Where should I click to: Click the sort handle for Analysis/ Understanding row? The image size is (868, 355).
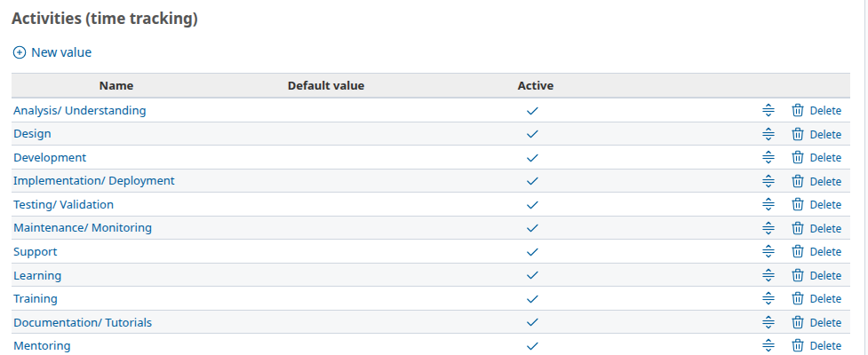[x=768, y=111]
